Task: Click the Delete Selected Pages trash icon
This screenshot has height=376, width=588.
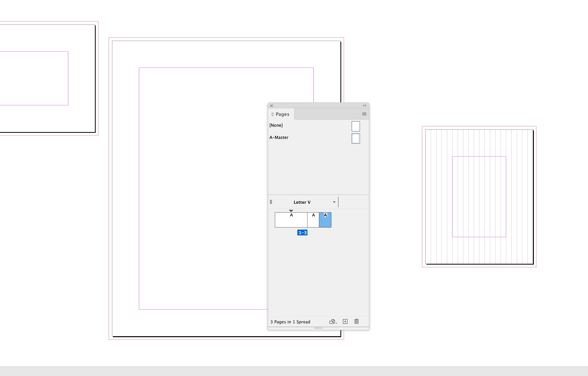Action: pyautogui.click(x=357, y=322)
